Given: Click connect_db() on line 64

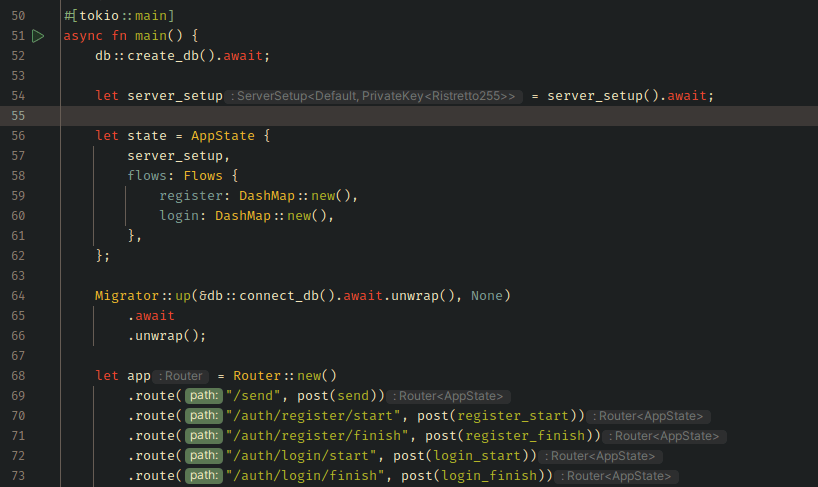Looking at the screenshot, I should click(287, 296).
